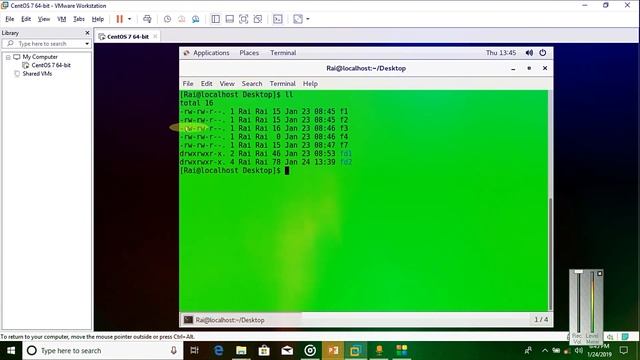Screen dimensions: 640x360
Task: Open the terminal View menu
Action: (227, 83)
